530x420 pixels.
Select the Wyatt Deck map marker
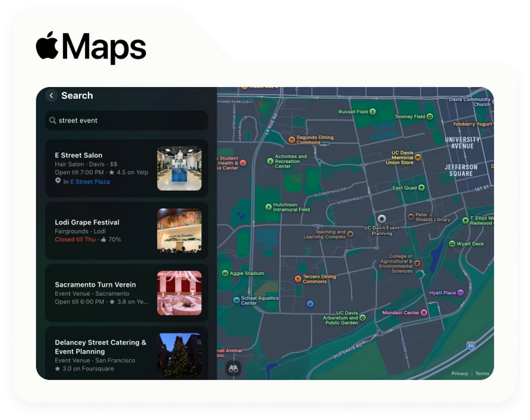(452, 244)
